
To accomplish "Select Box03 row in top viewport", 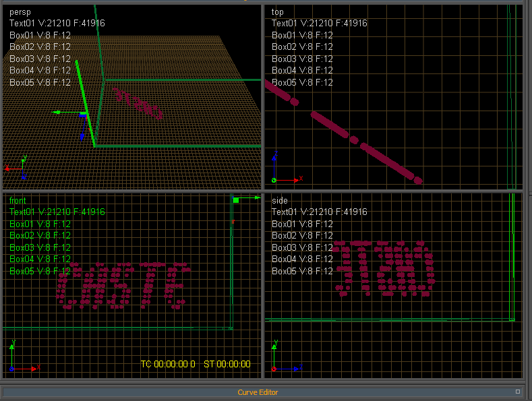I will 302,59.
